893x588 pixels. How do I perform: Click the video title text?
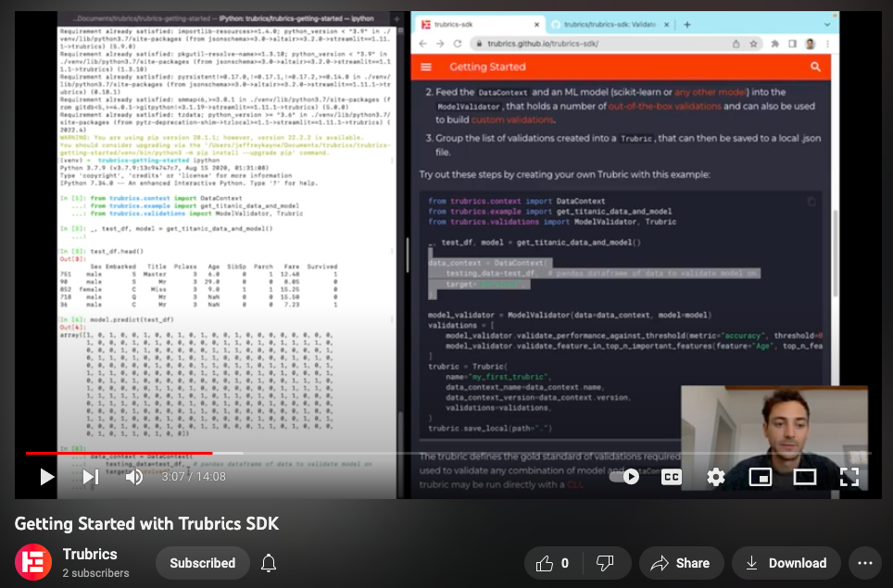tap(147, 524)
